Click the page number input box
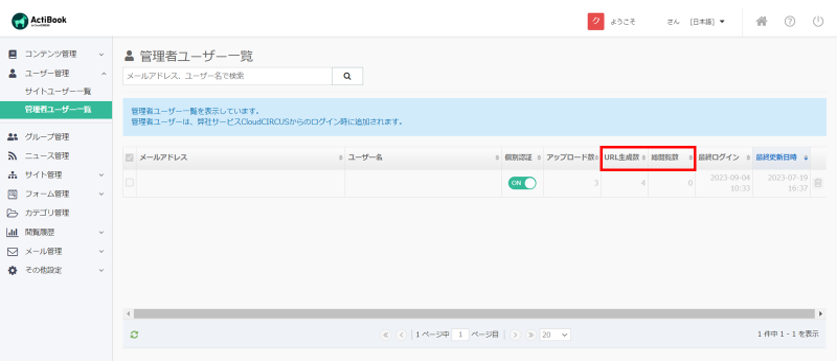This screenshot has height=361, width=837. click(x=460, y=335)
